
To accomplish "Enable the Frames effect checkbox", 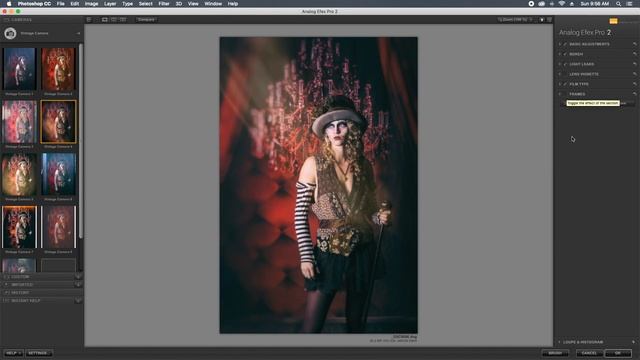I will pyautogui.click(x=565, y=94).
